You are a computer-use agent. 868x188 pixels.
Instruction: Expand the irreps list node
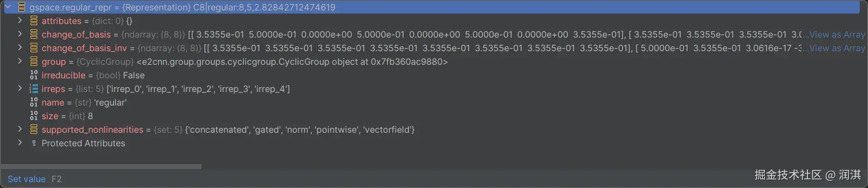(x=20, y=88)
